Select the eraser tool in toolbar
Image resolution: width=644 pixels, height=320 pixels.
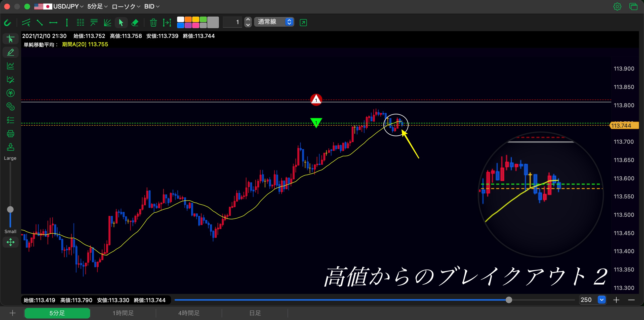135,23
